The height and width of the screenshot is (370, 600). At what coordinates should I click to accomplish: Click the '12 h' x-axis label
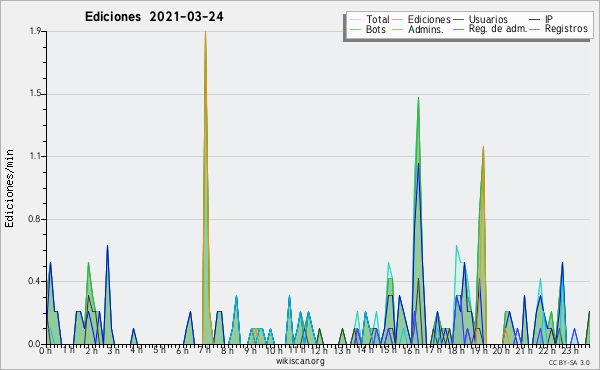click(x=319, y=350)
